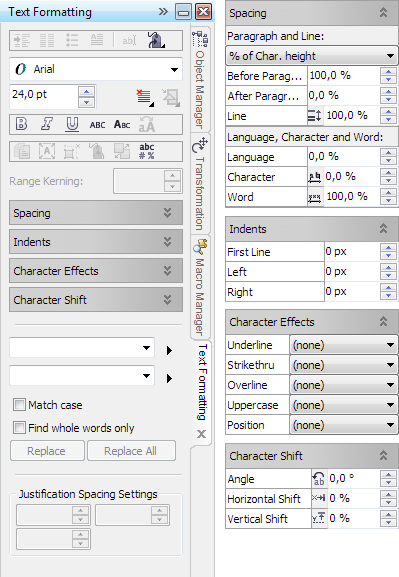The image size is (399, 577).
Task: Click the bullet list icon
Action: [72, 40]
